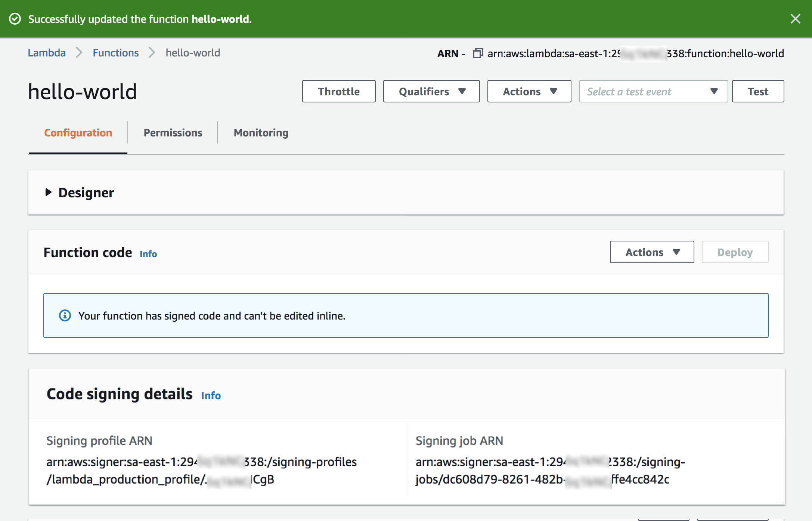Open the top Actions dropdown menu
Screen dimensions: 812x521
(529, 91)
